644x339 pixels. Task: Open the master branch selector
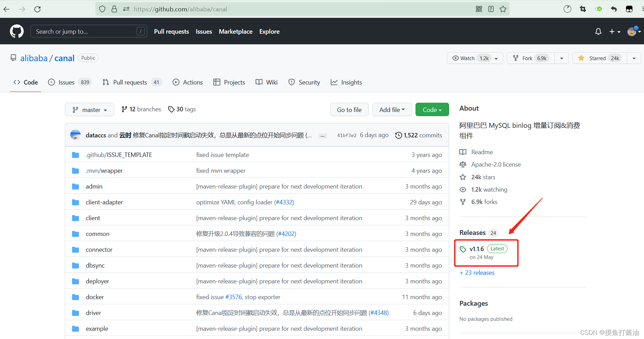pos(90,110)
